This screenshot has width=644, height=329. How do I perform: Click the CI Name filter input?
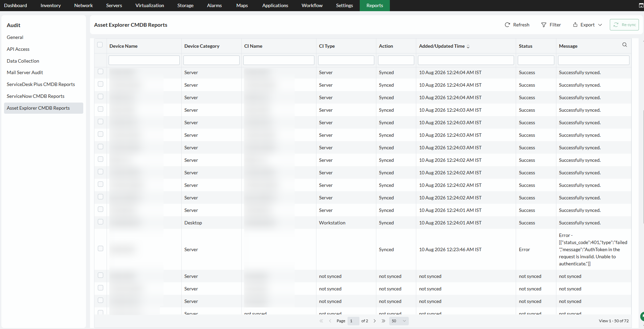click(279, 60)
